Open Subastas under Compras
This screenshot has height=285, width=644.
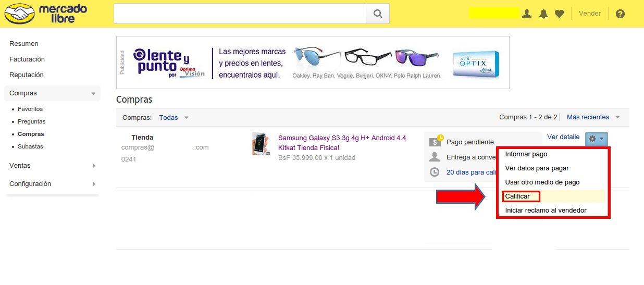(x=30, y=146)
